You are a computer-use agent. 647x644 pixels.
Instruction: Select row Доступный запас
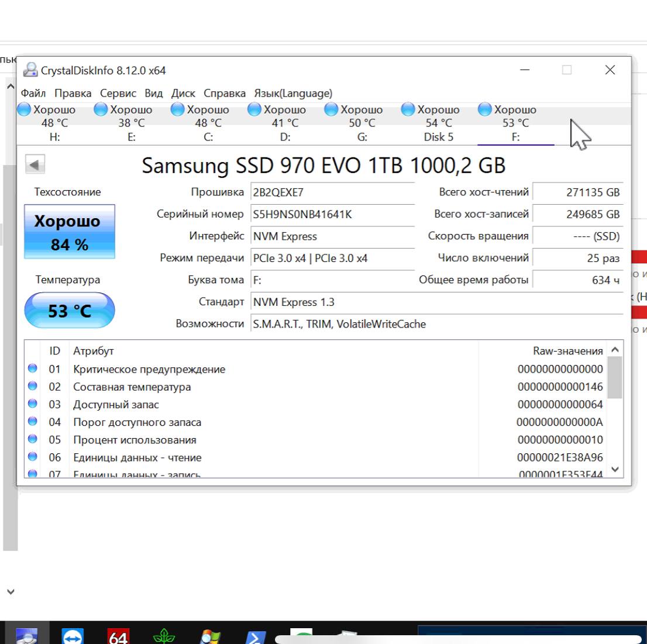[316, 404]
